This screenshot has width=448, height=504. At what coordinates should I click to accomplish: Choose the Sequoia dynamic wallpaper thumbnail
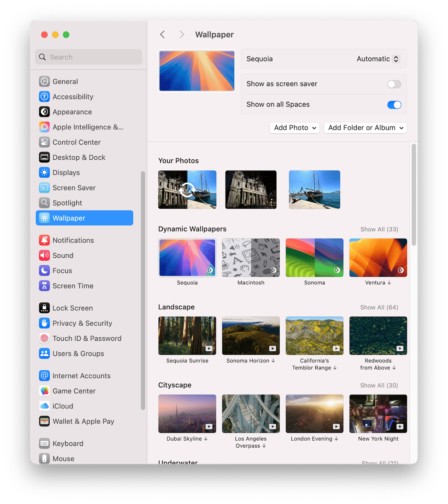pos(187,258)
